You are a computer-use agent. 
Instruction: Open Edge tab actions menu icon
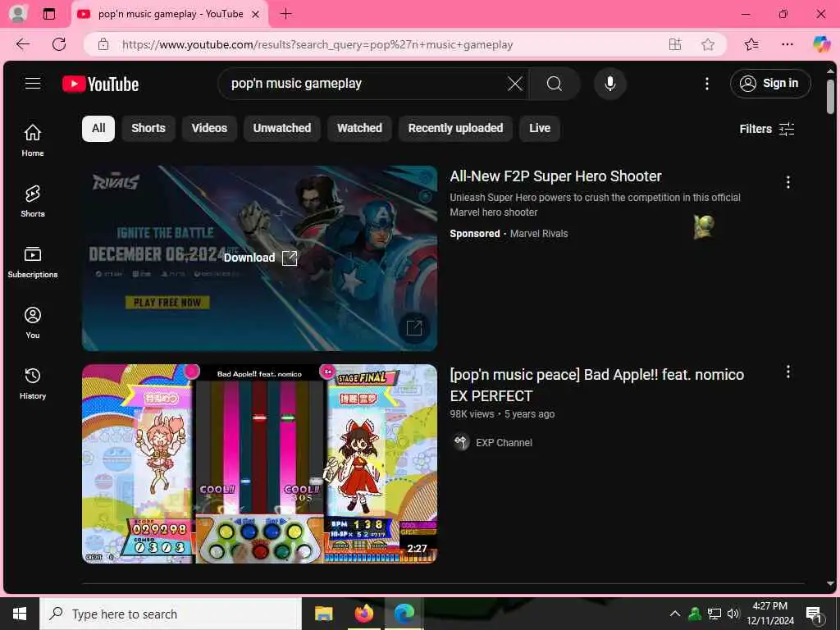point(48,14)
